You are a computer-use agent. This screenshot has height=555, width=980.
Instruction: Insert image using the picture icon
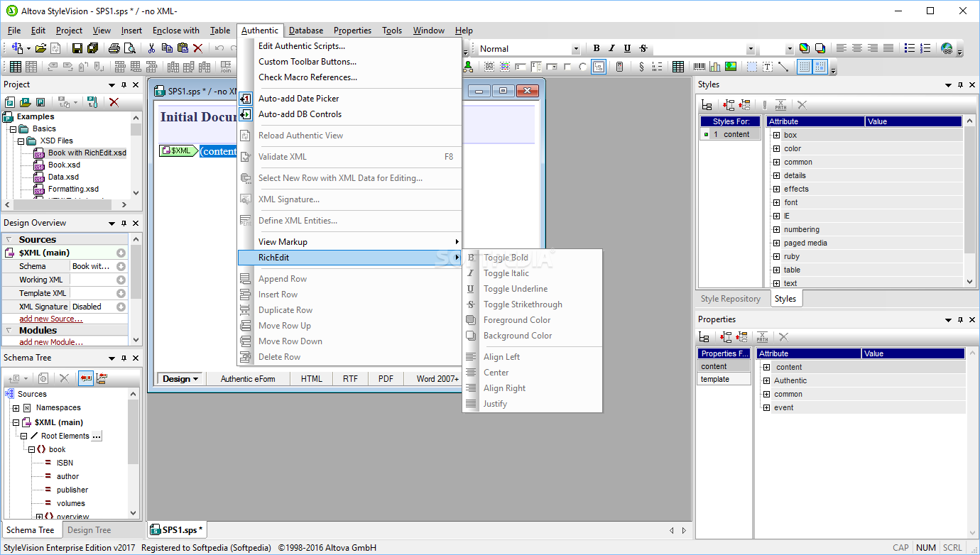click(731, 67)
